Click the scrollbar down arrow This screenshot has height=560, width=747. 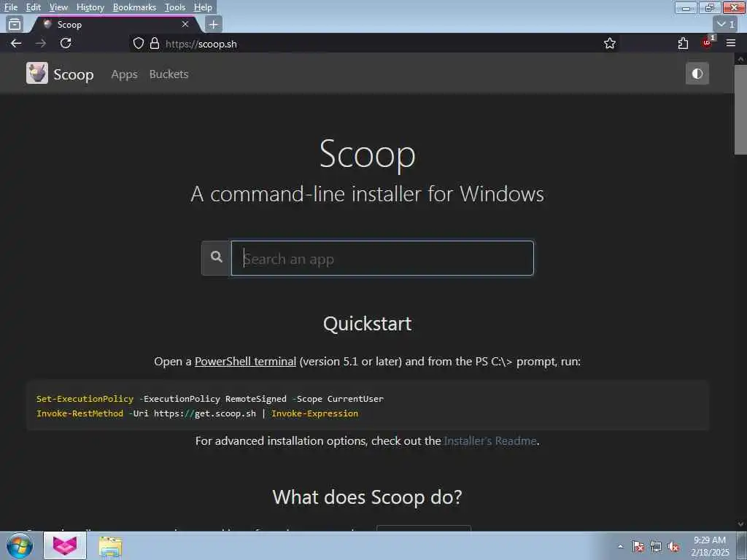coord(740,524)
